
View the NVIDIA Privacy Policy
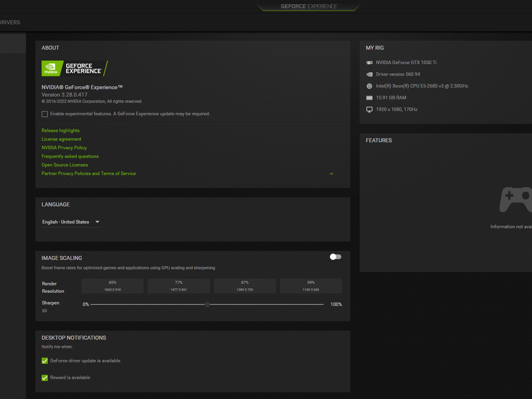[64, 148]
